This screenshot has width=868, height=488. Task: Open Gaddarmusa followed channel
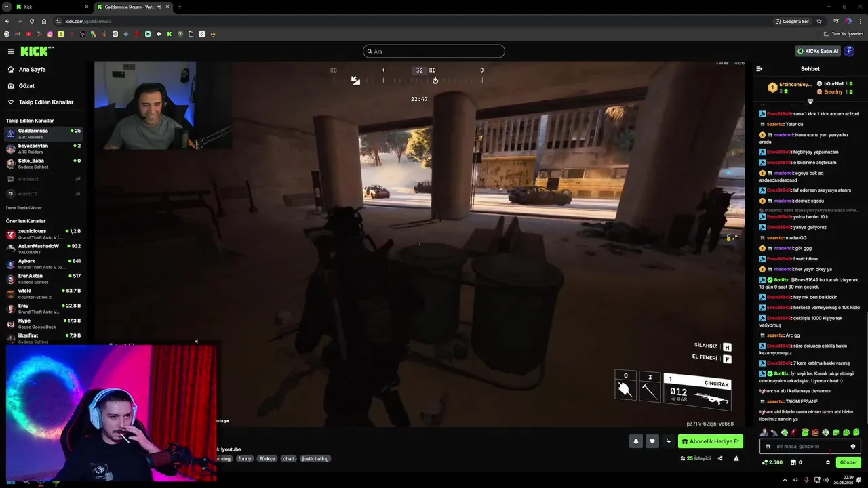43,134
